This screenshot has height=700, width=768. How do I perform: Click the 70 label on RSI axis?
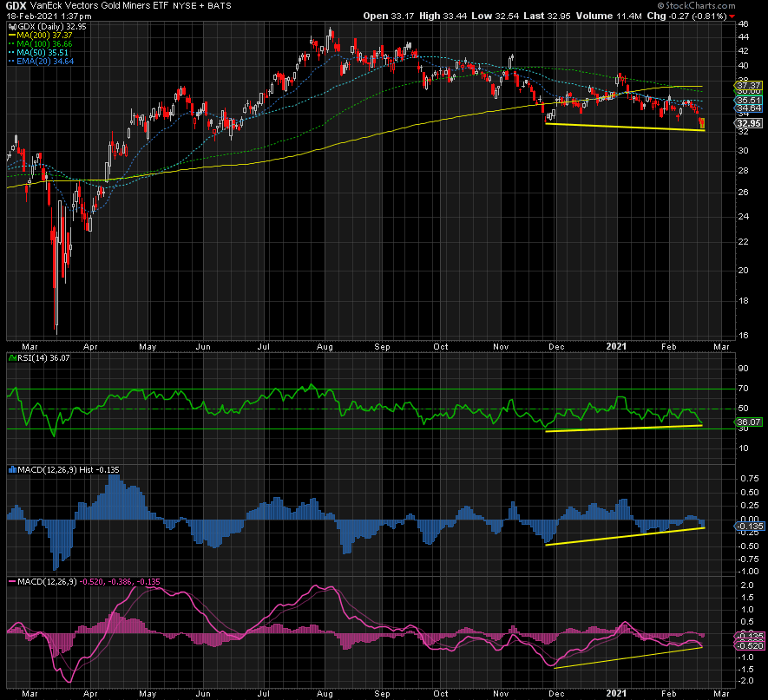pos(744,389)
